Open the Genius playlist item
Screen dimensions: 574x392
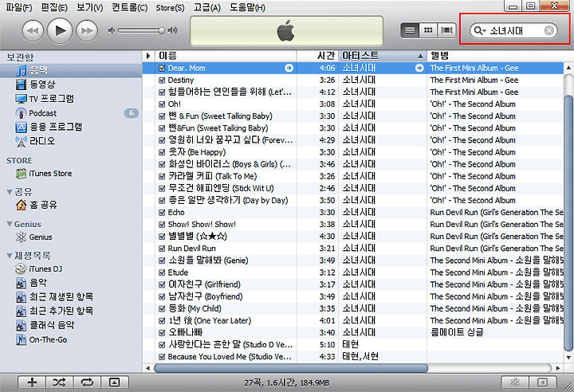71,237
